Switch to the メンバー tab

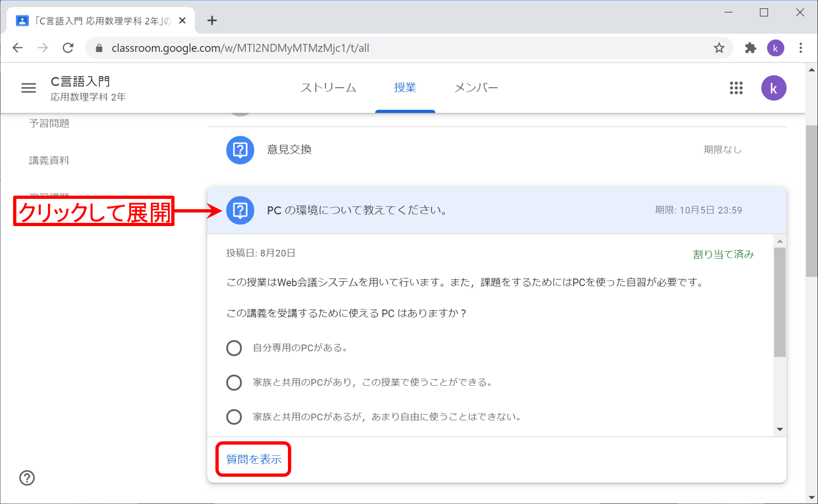point(476,88)
